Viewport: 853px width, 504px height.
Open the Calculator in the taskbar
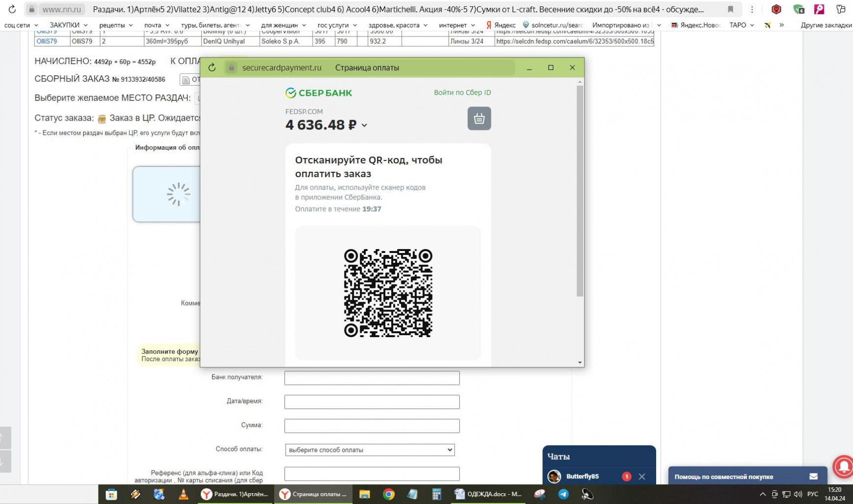coord(436,494)
